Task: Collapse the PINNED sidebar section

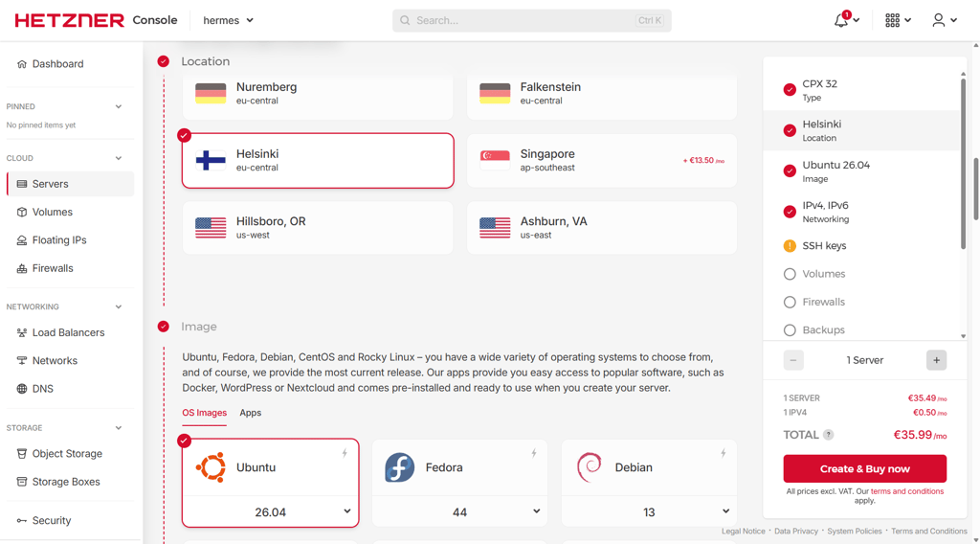Action: (119, 107)
